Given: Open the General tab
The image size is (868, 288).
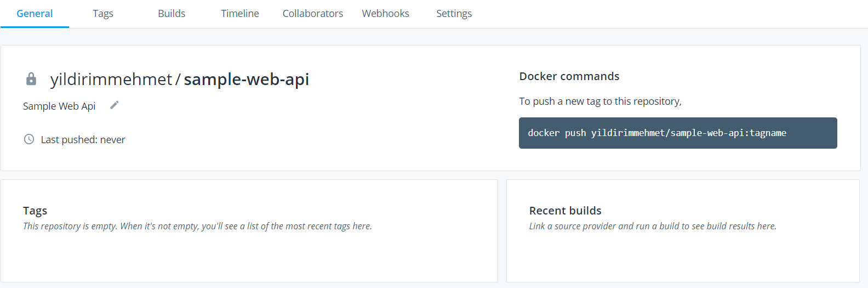Looking at the screenshot, I should [35, 14].
